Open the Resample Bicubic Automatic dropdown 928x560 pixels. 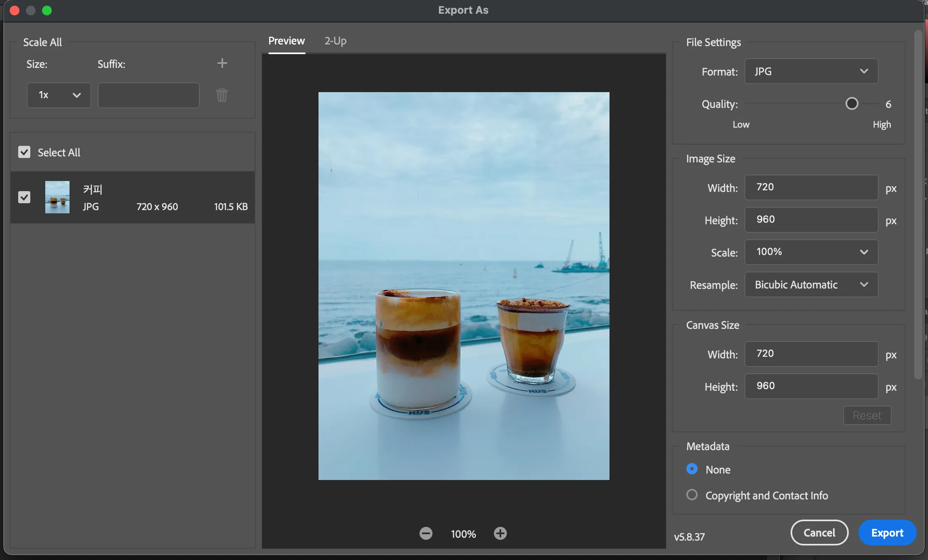tap(811, 284)
